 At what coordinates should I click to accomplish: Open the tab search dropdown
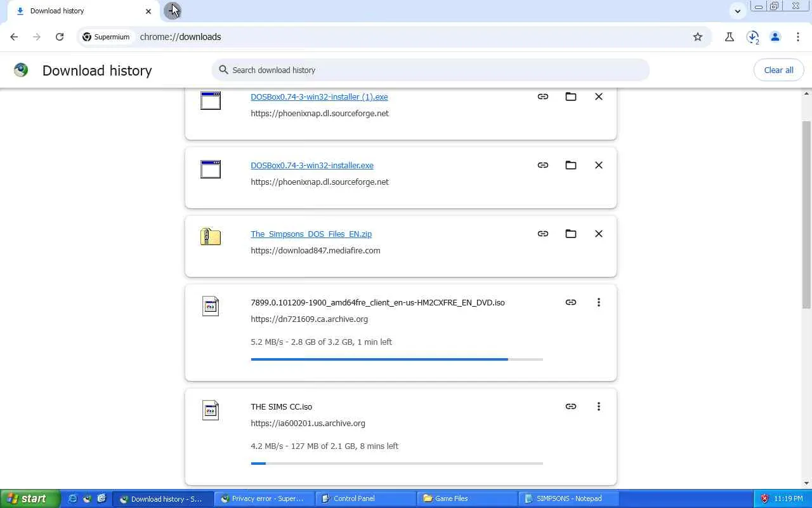click(x=737, y=11)
